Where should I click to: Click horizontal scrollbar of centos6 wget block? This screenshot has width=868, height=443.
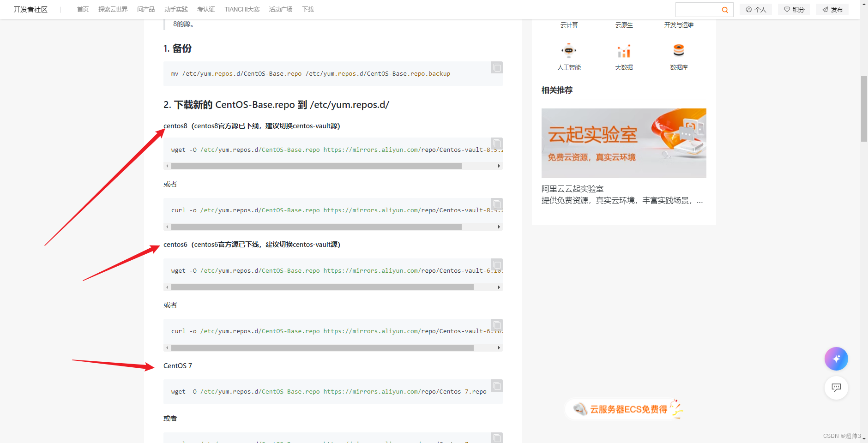click(322, 287)
